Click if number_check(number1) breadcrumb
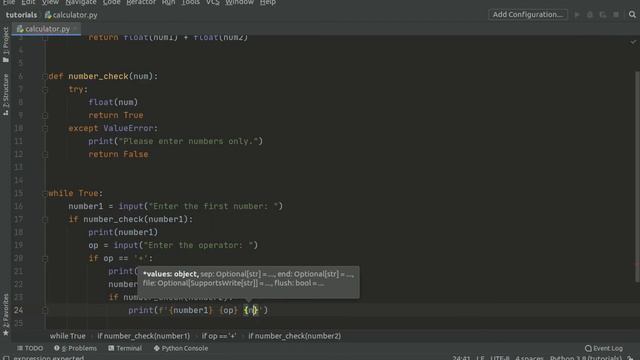The image size is (640, 360). pos(144,336)
